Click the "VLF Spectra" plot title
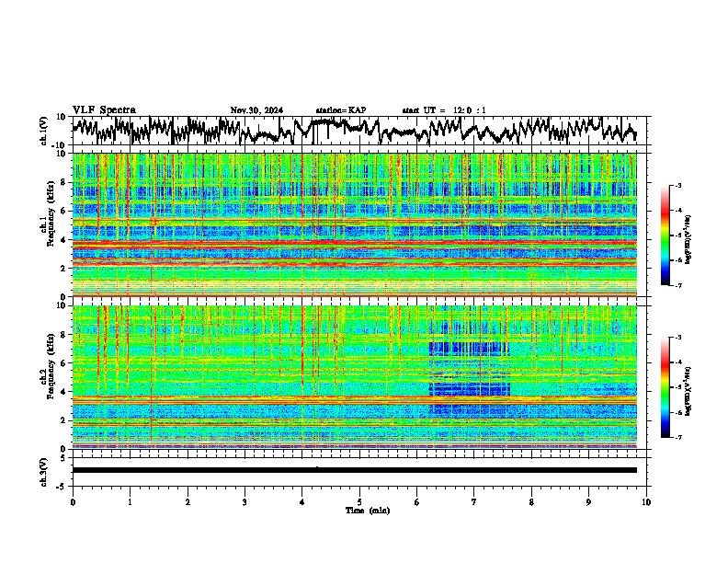 pos(104,109)
